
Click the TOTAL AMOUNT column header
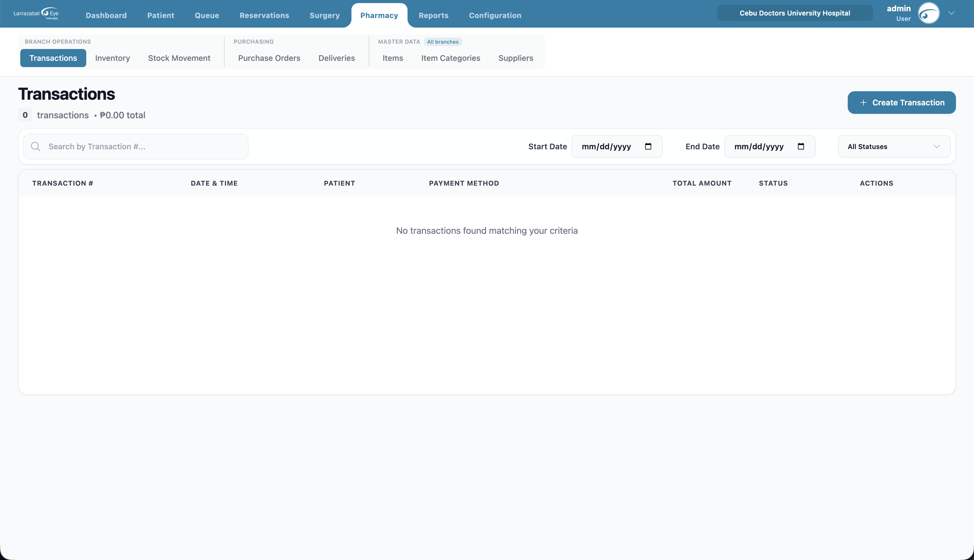click(x=702, y=183)
